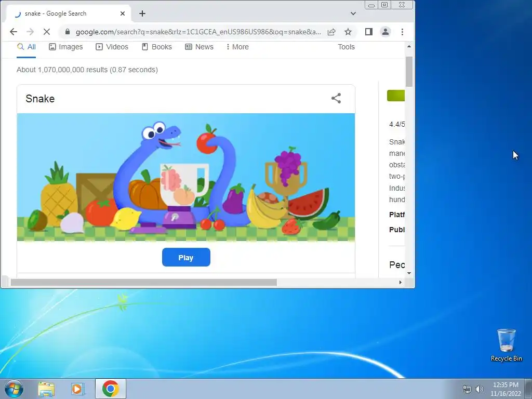
Task: Click the results count text
Action: point(87,70)
